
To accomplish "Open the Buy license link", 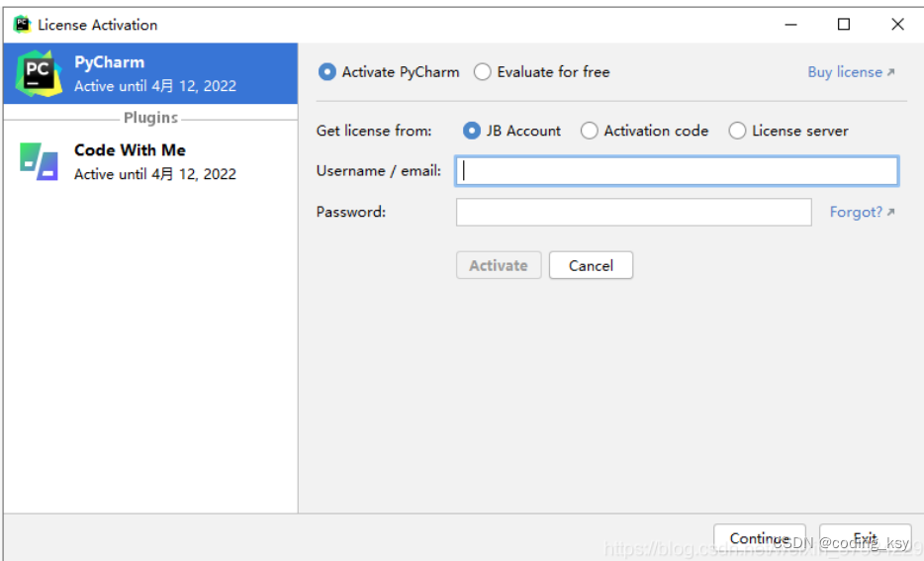I will pos(851,72).
